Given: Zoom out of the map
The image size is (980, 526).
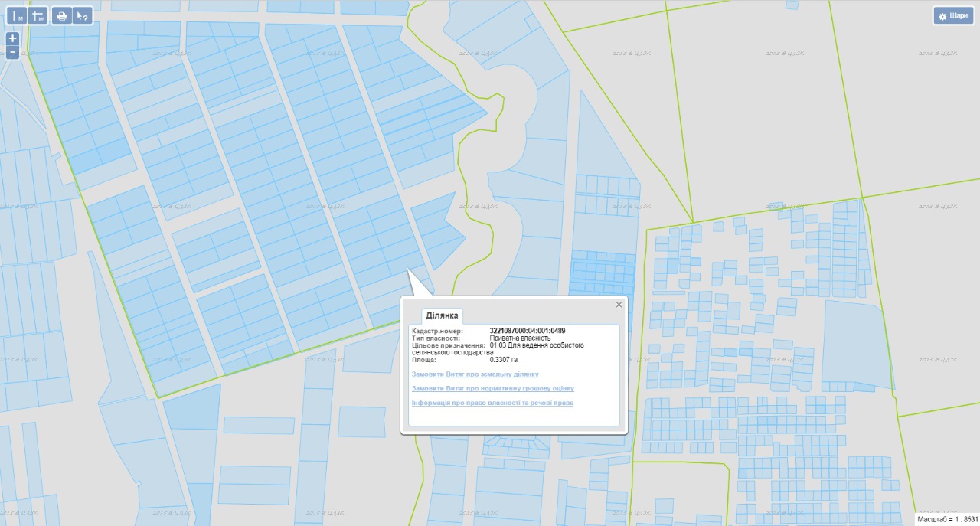Looking at the screenshot, I should coord(12,53).
